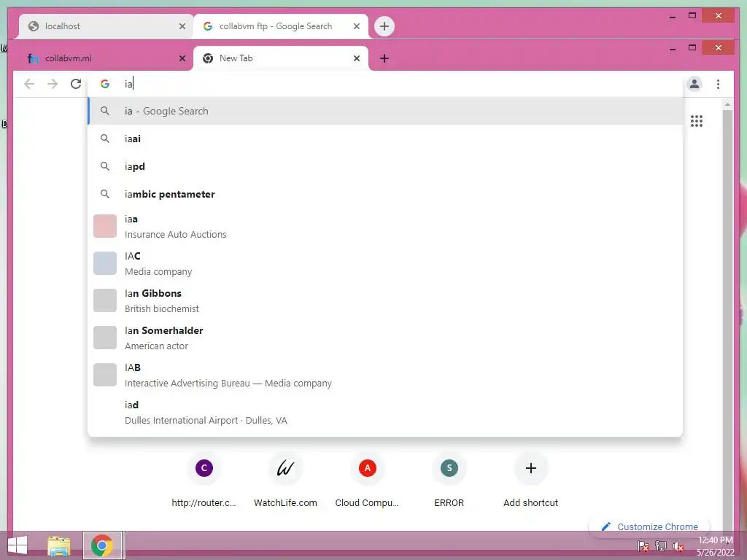Image resolution: width=747 pixels, height=560 pixels.
Task: Add new tab in front window
Action: [384, 58]
